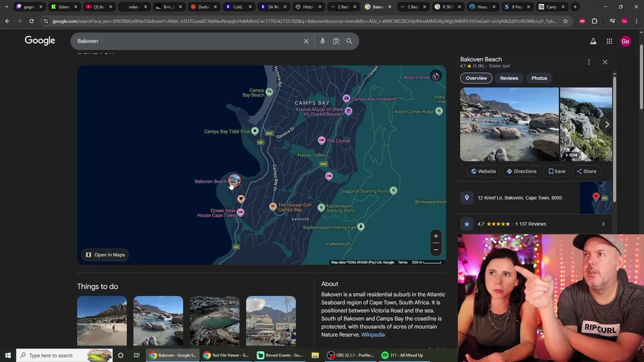Select The Hussar Grill Camps Bay marker
The height and width of the screenshot is (362, 644).
tap(273, 206)
